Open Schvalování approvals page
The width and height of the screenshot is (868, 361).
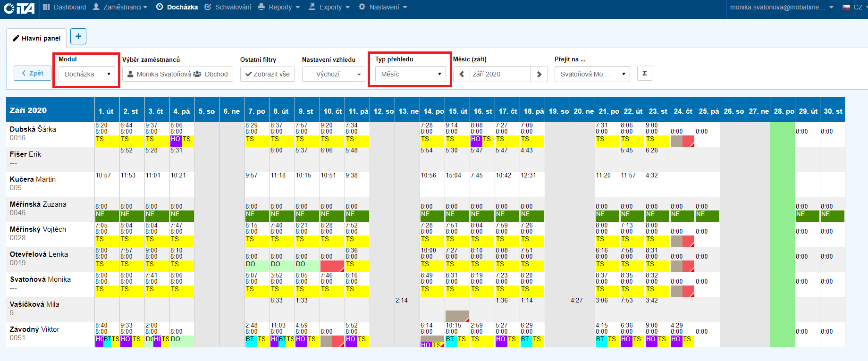pos(228,7)
